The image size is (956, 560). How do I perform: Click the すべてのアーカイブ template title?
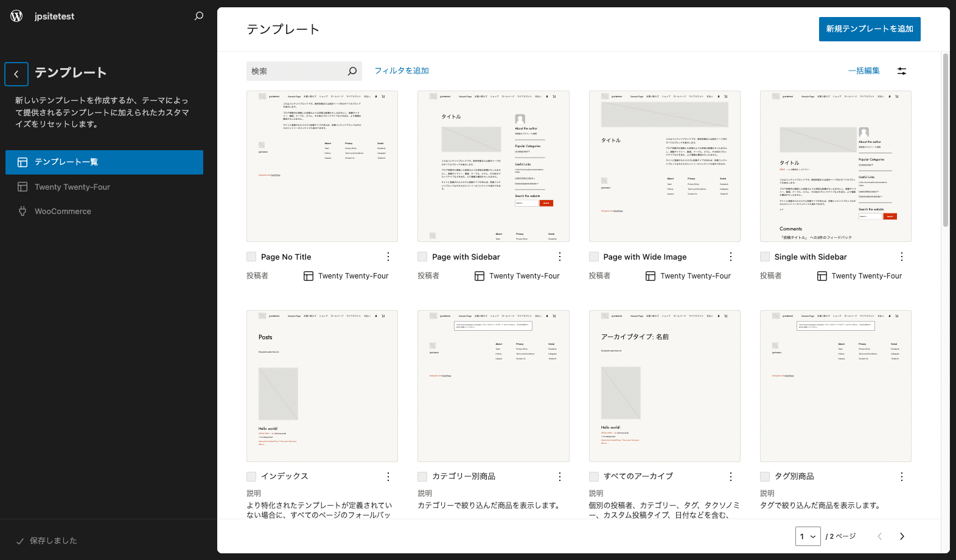[x=638, y=477]
